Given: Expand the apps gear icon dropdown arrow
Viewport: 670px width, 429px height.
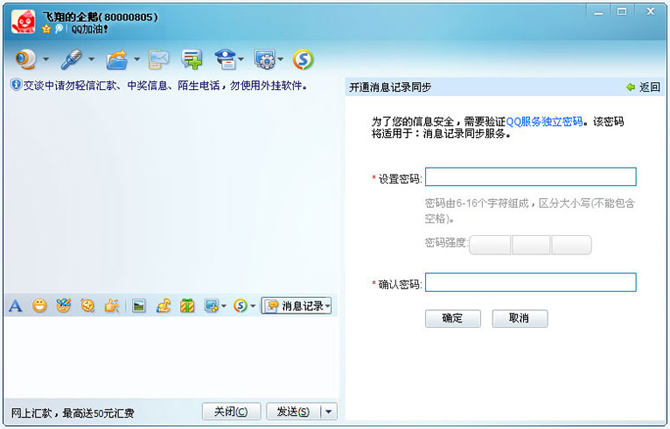Looking at the screenshot, I should click(281, 59).
